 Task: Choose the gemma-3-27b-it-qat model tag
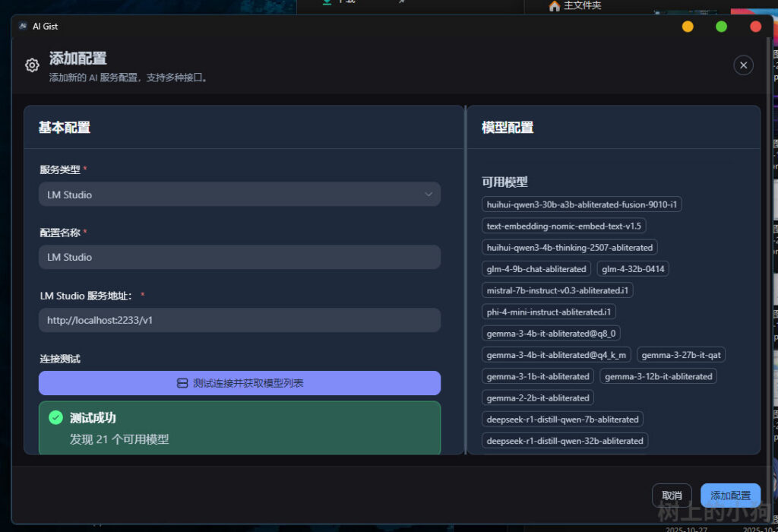click(x=681, y=355)
